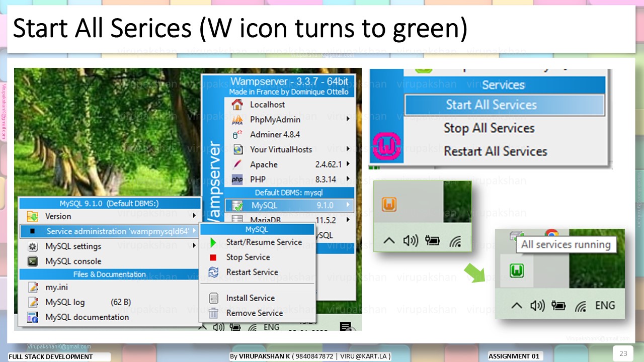Click the MySQL settings gear icon
Viewport: 644px width, 362px height.
click(x=33, y=246)
